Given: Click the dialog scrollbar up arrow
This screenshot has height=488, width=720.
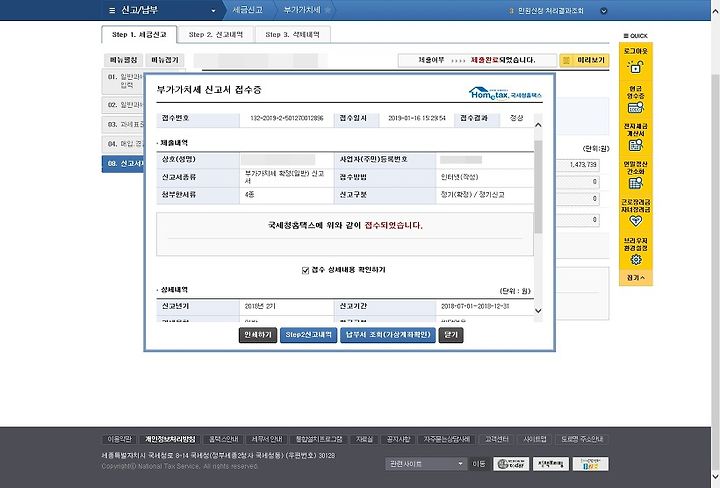Looking at the screenshot, I should 538,125.
